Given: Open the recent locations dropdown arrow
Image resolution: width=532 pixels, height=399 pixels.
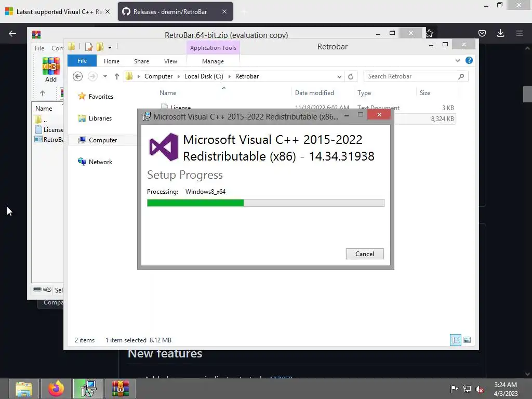Looking at the screenshot, I should (x=105, y=76).
